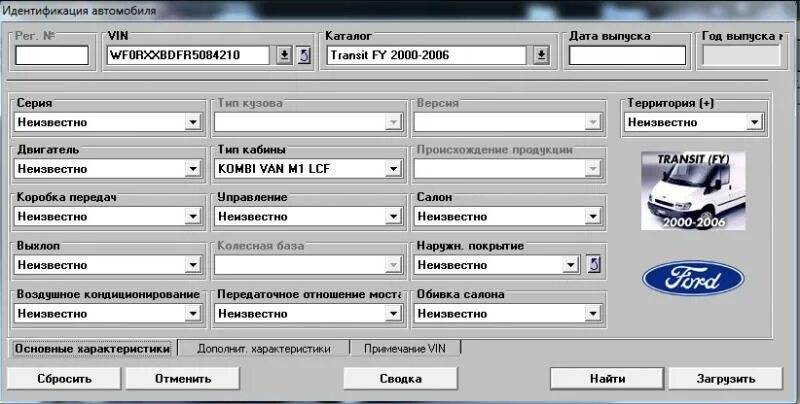Click the Загрузить button
The width and height of the screenshot is (800, 404).
click(x=726, y=379)
